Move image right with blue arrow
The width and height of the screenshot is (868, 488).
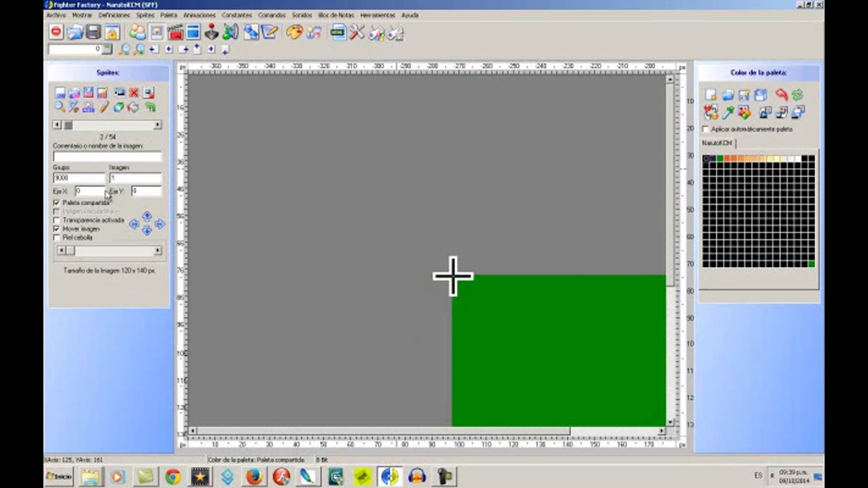[160, 224]
